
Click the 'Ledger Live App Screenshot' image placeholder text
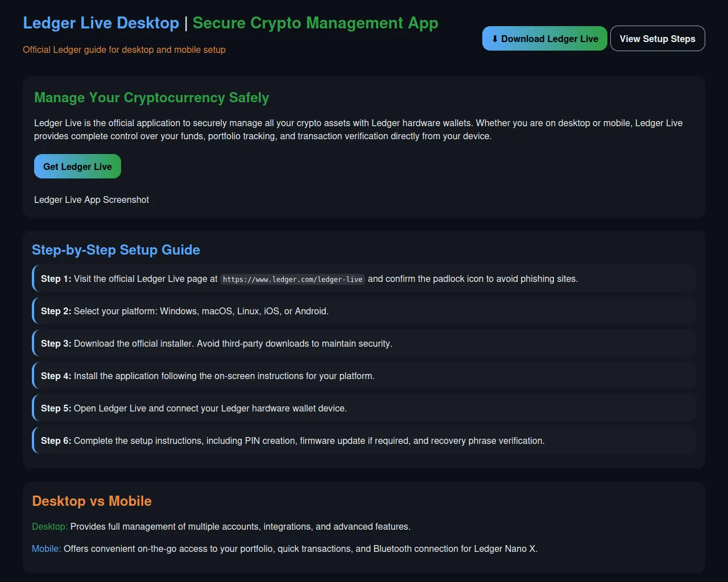92,200
